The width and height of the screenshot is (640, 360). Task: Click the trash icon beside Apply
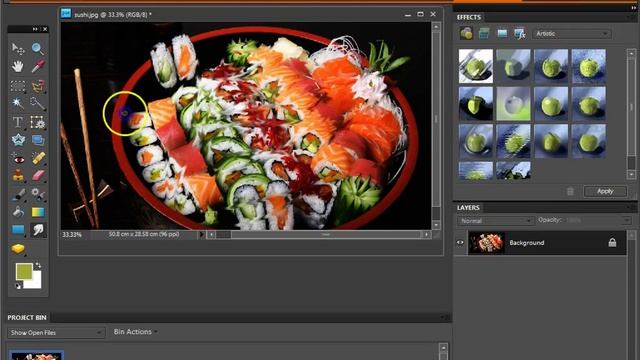[x=570, y=191]
